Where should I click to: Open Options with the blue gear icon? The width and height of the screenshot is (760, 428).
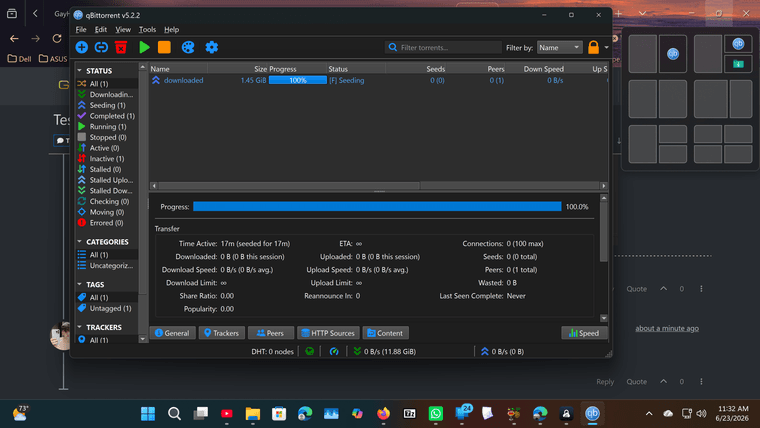point(211,47)
